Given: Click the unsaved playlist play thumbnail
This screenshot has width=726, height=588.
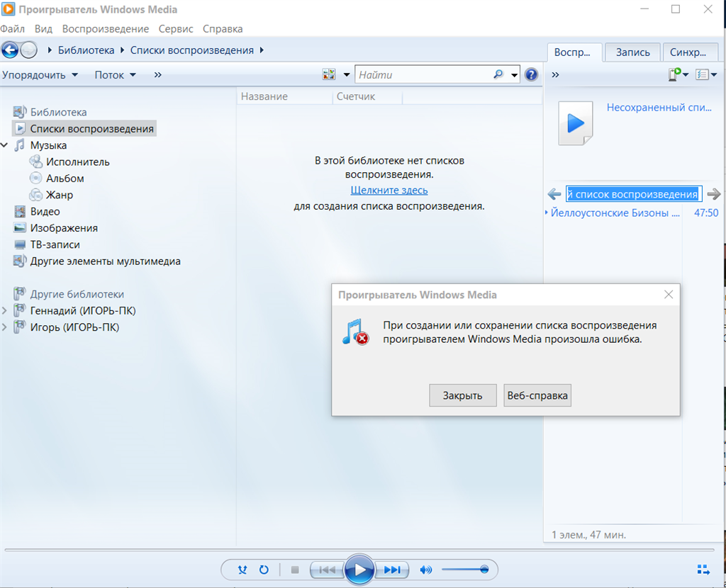Looking at the screenshot, I should point(576,123).
